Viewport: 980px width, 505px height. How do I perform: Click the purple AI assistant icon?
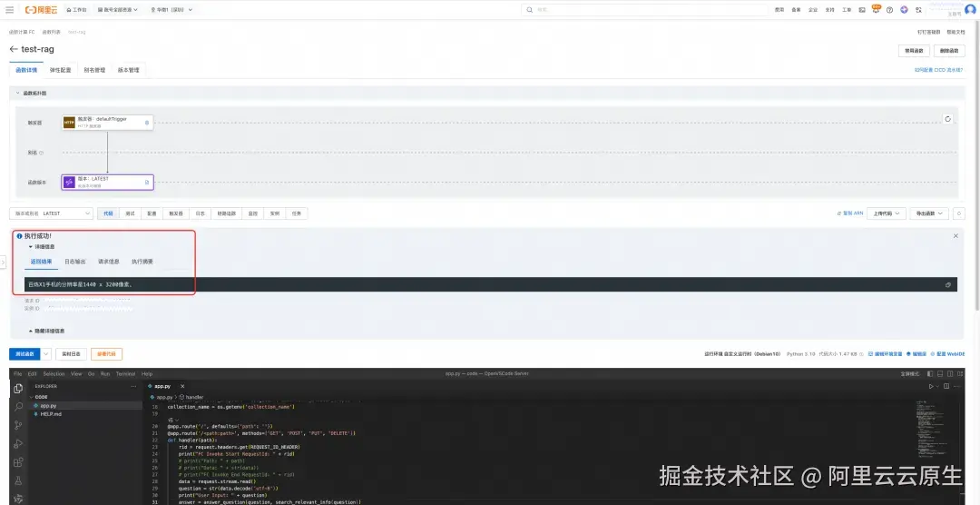point(904,10)
